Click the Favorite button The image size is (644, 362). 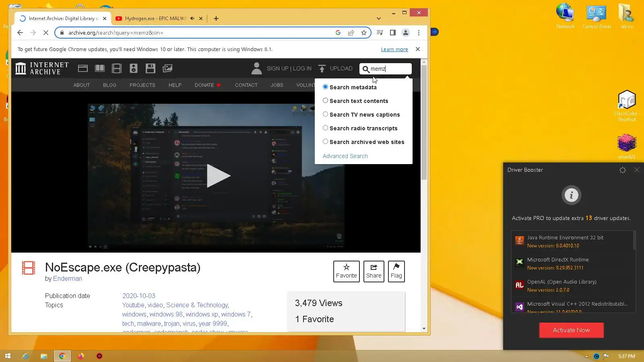[346, 271]
